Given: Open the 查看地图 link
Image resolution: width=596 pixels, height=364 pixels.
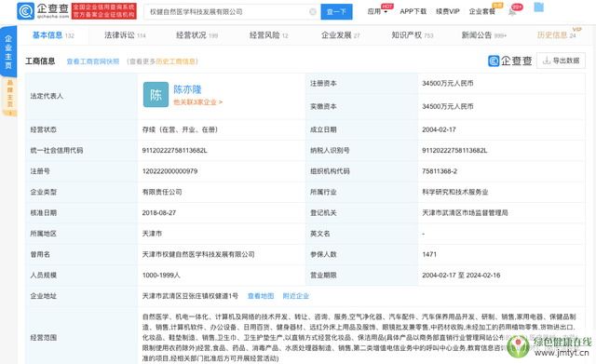Looking at the screenshot, I should point(261,296).
